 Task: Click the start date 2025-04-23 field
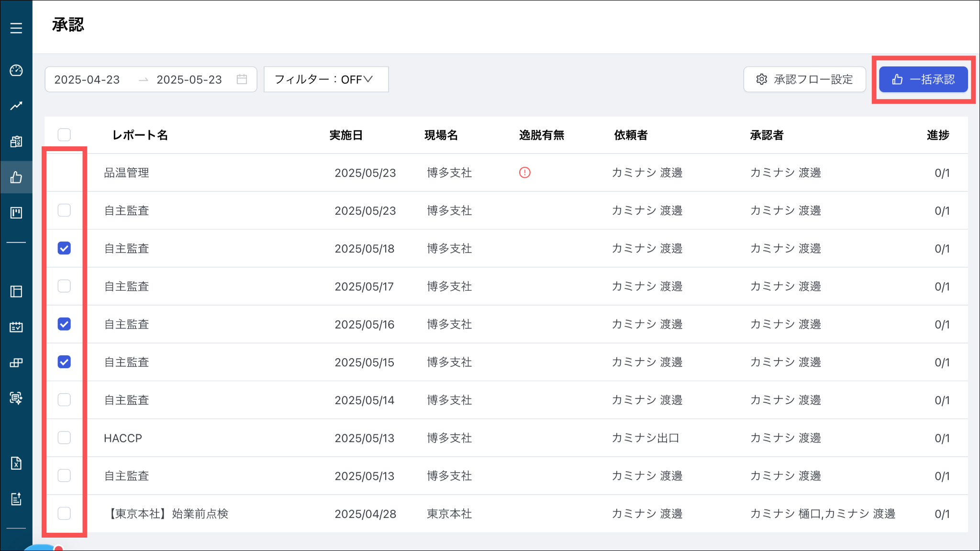(87, 79)
